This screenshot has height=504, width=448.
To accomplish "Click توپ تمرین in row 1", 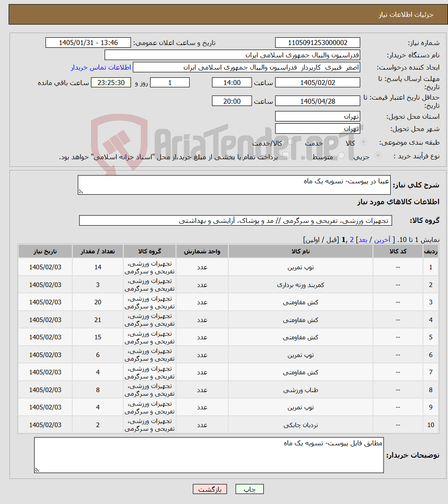I will pos(301,267).
